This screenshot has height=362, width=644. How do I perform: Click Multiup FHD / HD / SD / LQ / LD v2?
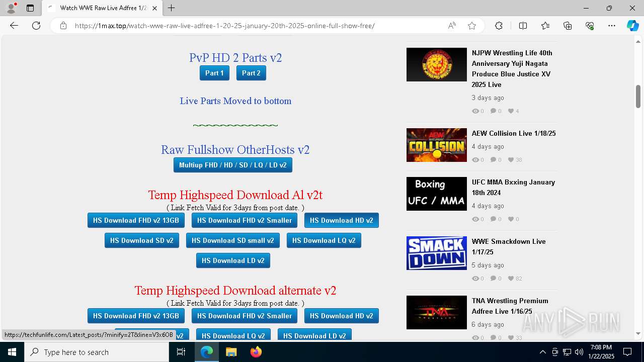click(233, 165)
